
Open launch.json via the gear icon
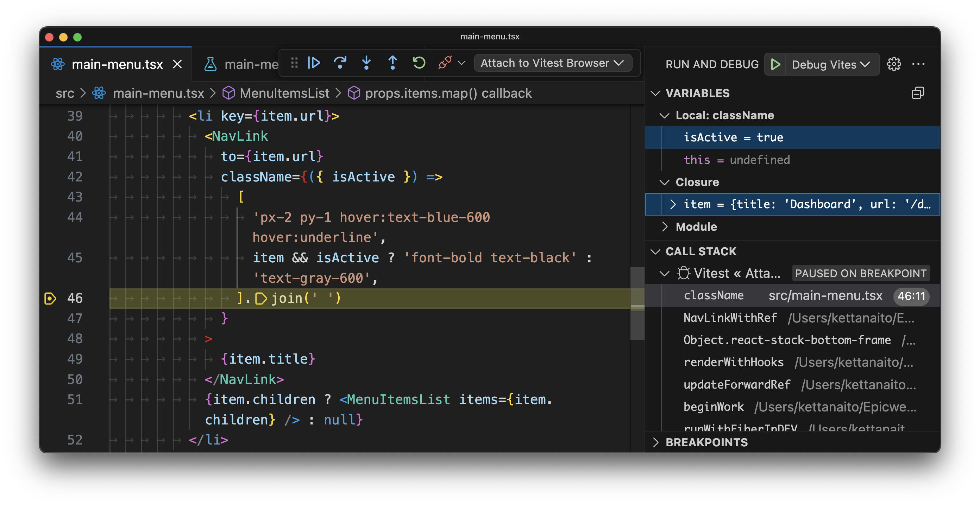tap(894, 64)
